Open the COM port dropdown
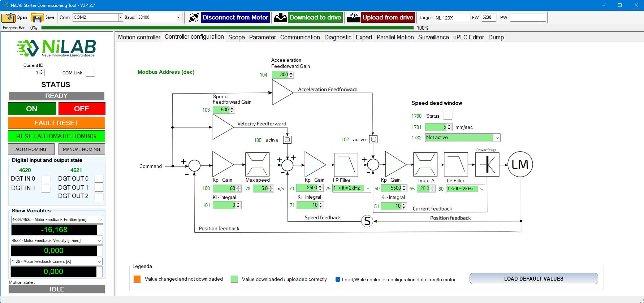Viewport: 644px width, 303px height. pyautogui.click(x=121, y=17)
